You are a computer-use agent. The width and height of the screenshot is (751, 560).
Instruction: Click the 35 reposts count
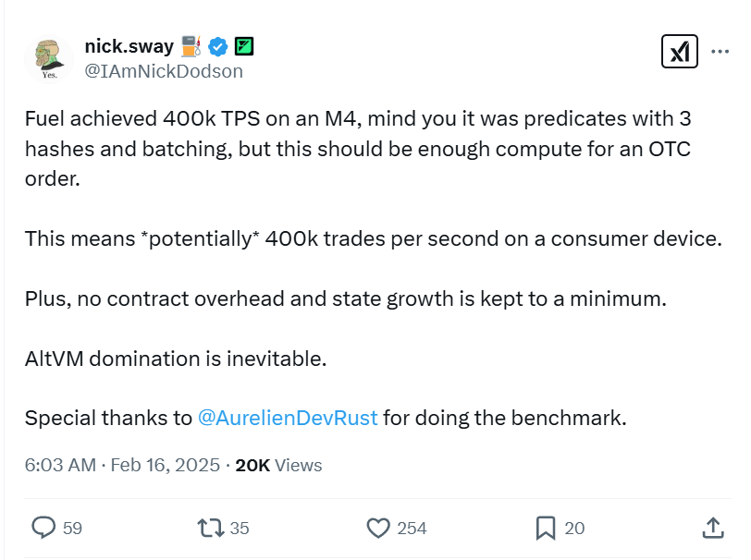(x=240, y=528)
